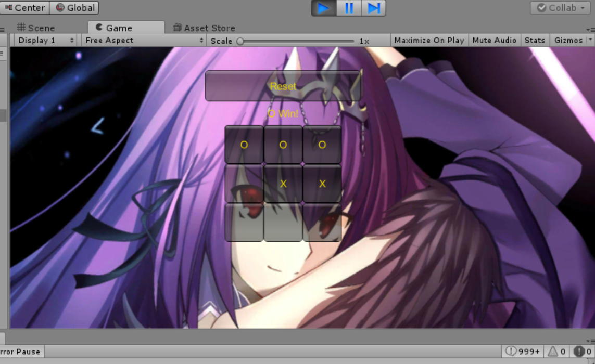This screenshot has height=364, width=595.
Task: Click the Step frame button
Action: (x=373, y=8)
